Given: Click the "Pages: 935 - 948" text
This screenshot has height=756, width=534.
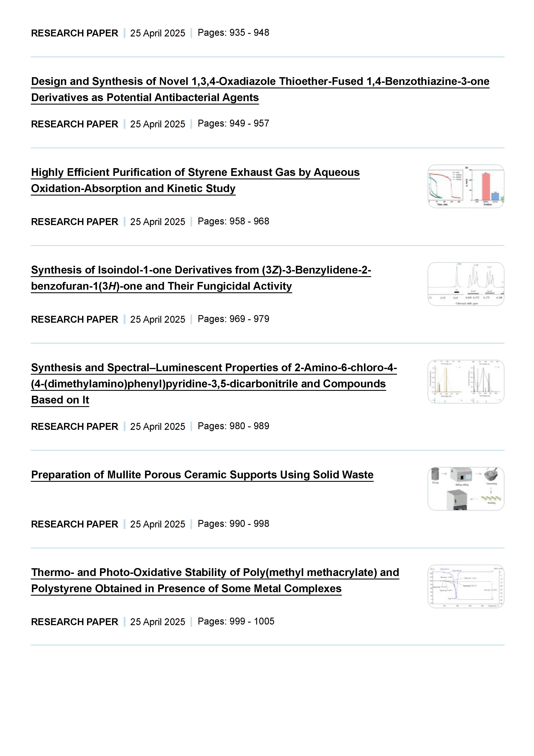Looking at the screenshot, I should click(x=233, y=33).
